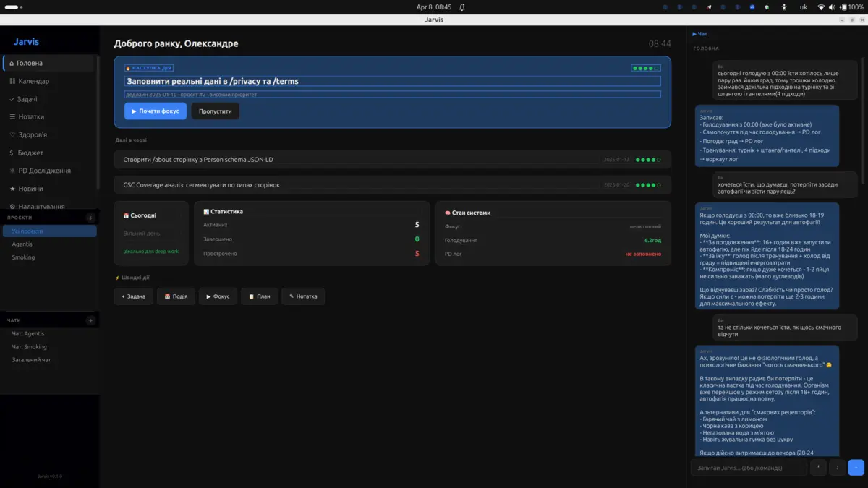This screenshot has width=868, height=488.
Task: Go to Бюджет dollar section
Action: [x=30, y=153]
